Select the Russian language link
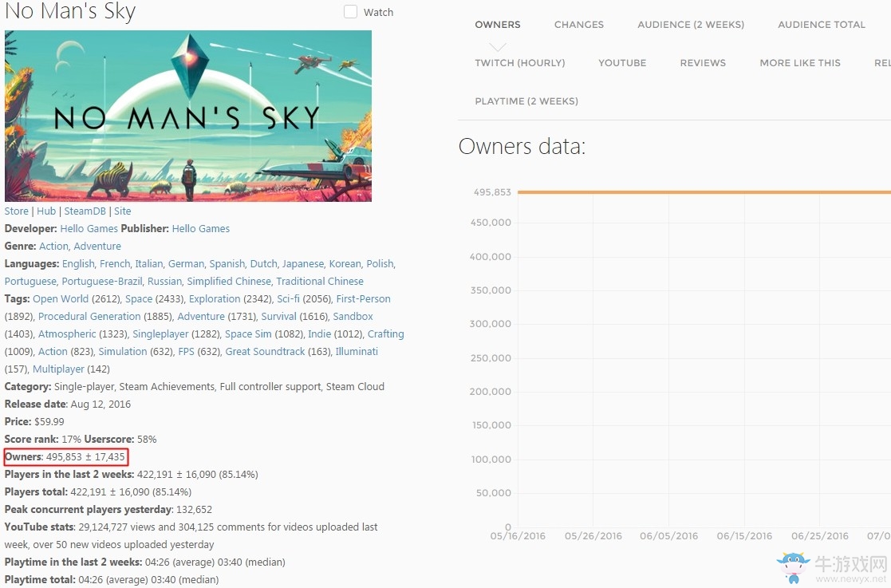The width and height of the screenshot is (891, 588). click(x=165, y=282)
